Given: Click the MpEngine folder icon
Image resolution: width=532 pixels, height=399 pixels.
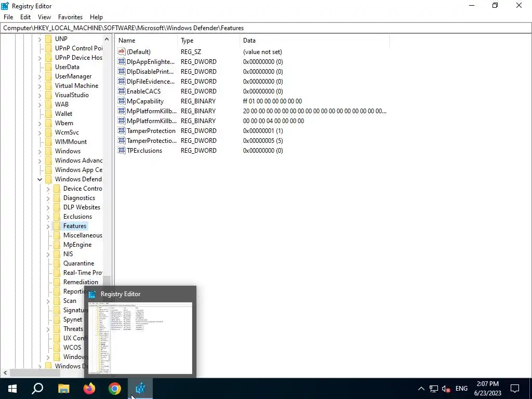Looking at the screenshot, I should point(57,245).
